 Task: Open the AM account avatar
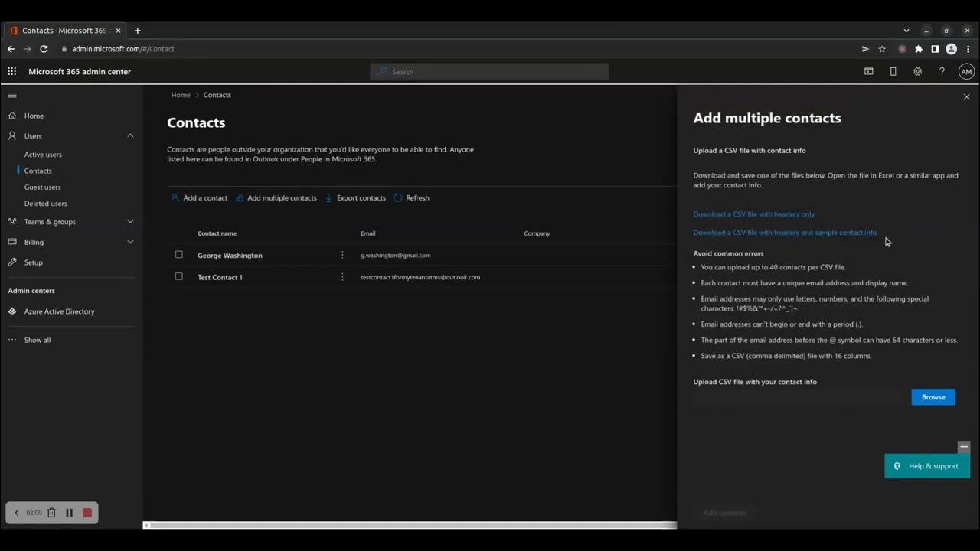[x=966, y=71]
